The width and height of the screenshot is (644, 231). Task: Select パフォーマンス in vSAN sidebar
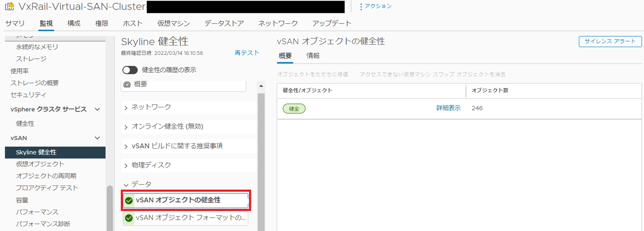click(37, 212)
